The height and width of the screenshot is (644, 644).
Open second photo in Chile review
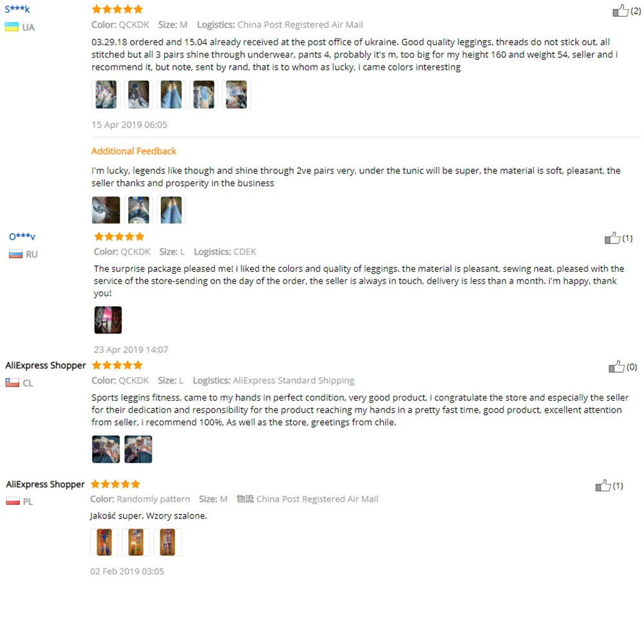click(x=138, y=450)
